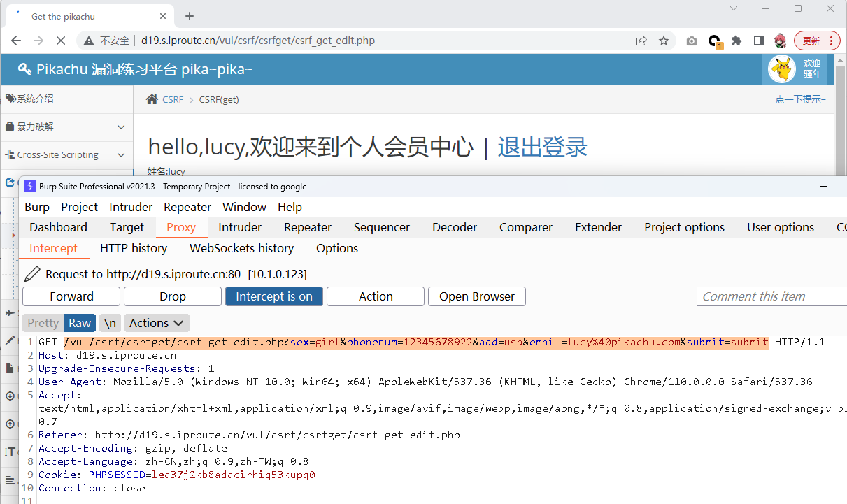Open the browser side panel icon
The width and height of the screenshot is (847, 504).
click(758, 41)
